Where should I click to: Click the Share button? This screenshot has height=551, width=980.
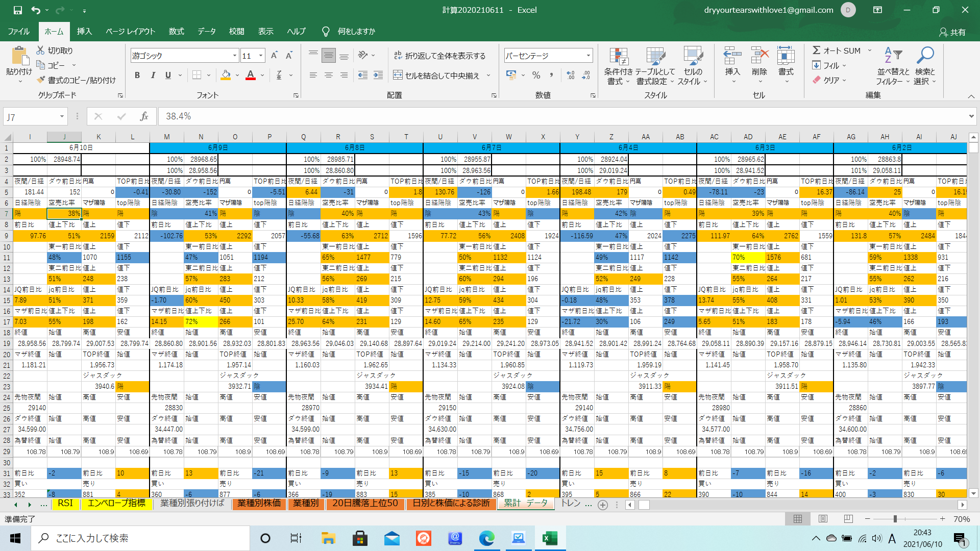tap(952, 32)
